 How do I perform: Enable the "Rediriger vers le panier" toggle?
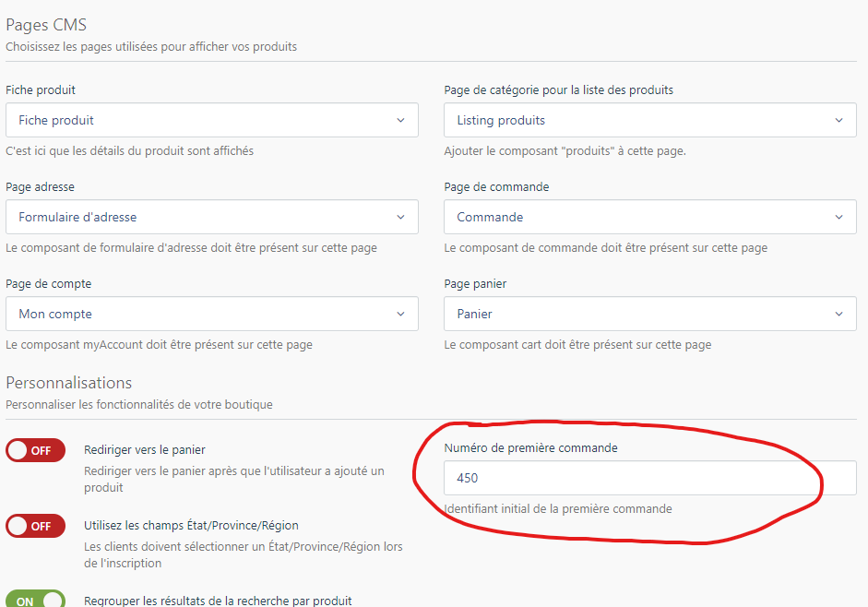[35, 450]
